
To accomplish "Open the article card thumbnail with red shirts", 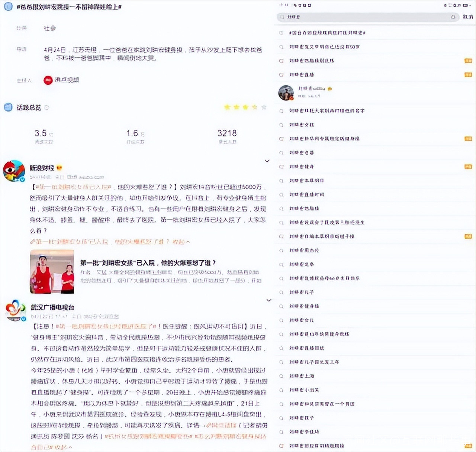I will coord(52,272).
